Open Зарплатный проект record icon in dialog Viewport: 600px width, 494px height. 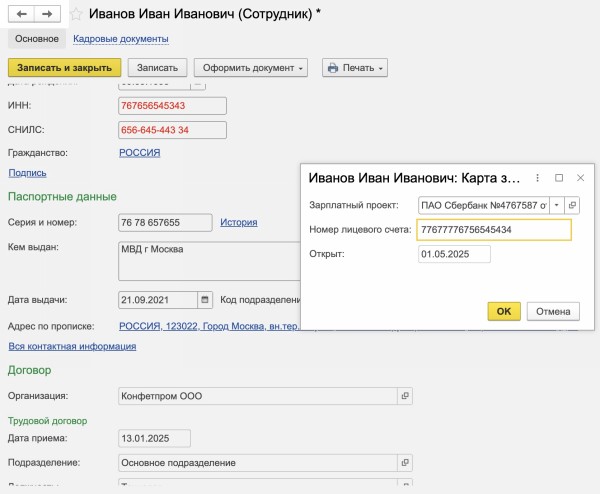572,205
